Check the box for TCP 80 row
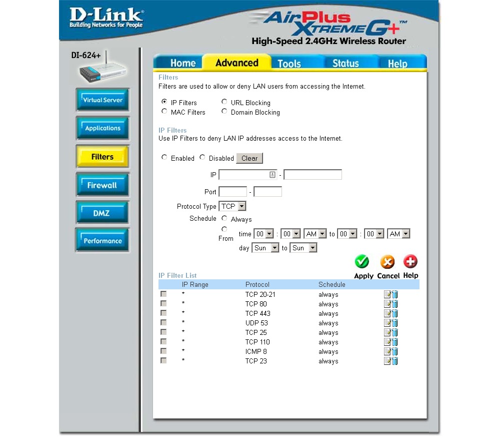Viewport: 504px width, 440px height. point(163,303)
